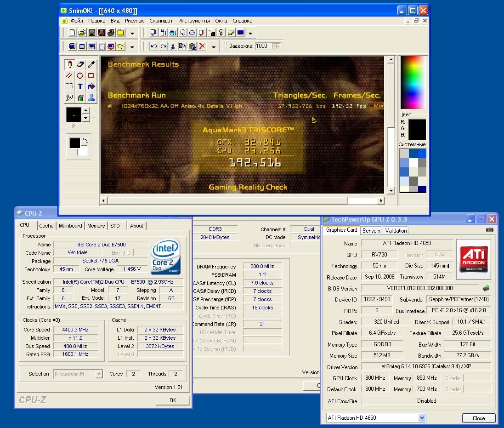Image resolution: width=504 pixels, height=428 pixels.
Task: Open the GPU-Z graphics card selection dropdown
Action: pos(422,418)
